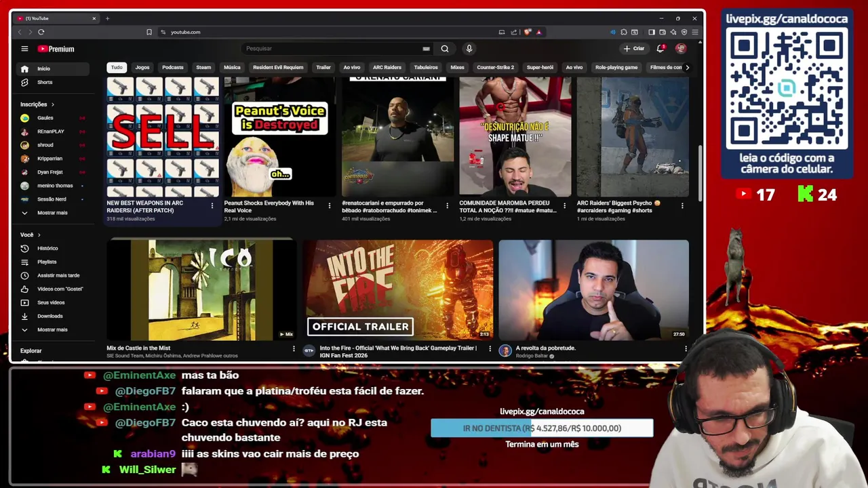Image resolution: width=868 pixels, height=488 pixels.
Task: Show more filter chips with right arrow
Action: (x=687, y=67)
